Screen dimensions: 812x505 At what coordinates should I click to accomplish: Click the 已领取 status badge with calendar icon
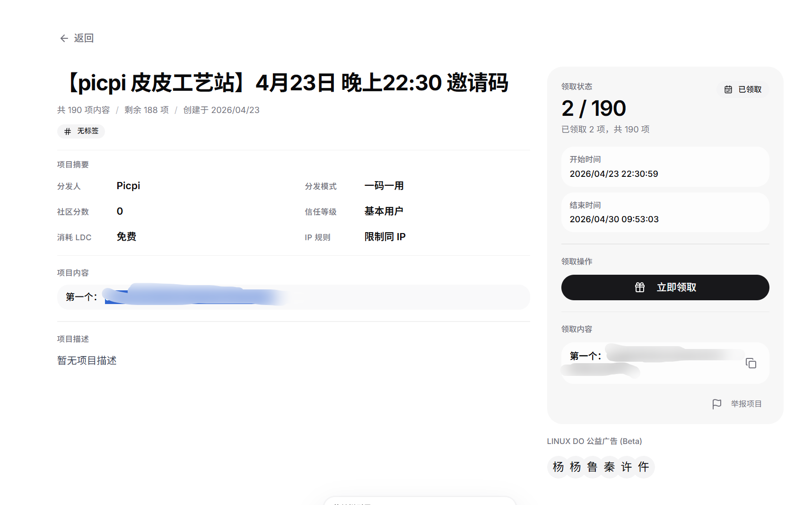(743, 89)
